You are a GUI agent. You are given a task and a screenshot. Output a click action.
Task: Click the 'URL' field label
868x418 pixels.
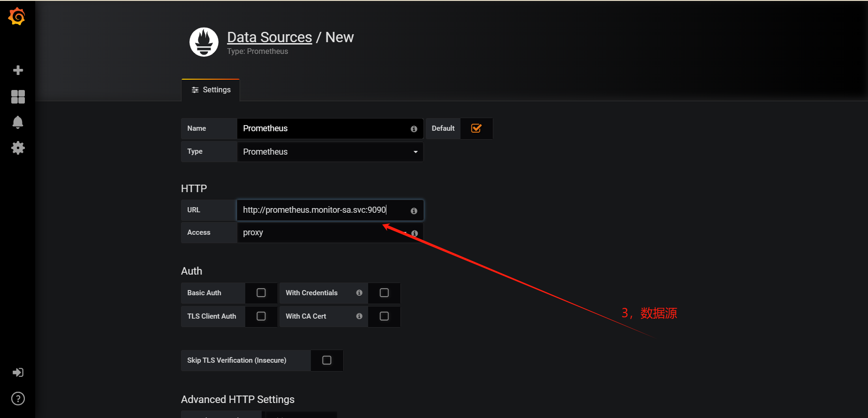coord(194,210)
